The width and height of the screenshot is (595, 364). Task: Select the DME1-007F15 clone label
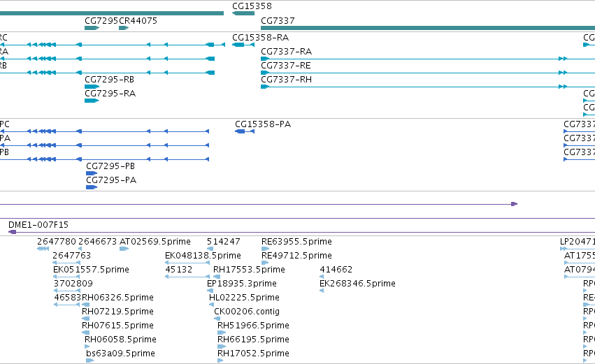[x=38, y=225]
